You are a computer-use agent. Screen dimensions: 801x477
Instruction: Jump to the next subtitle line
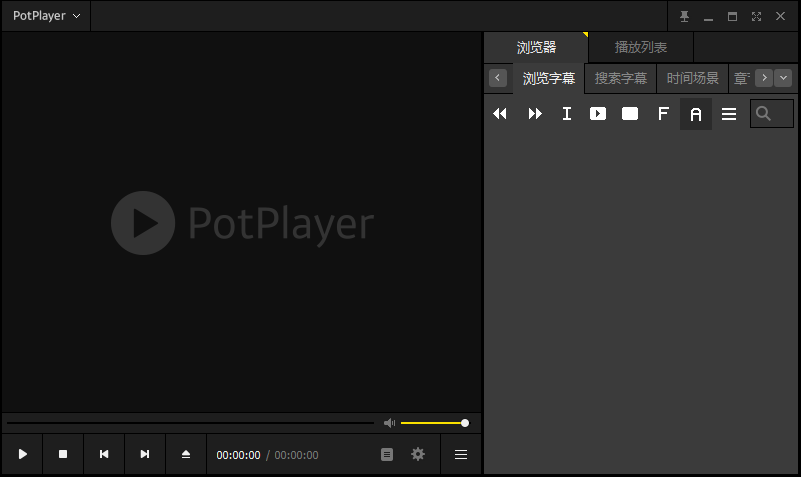[x=535, y=113]
